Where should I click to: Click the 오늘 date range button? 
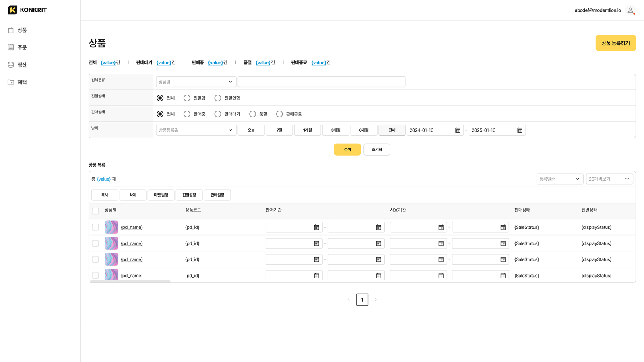click(251, 130)
